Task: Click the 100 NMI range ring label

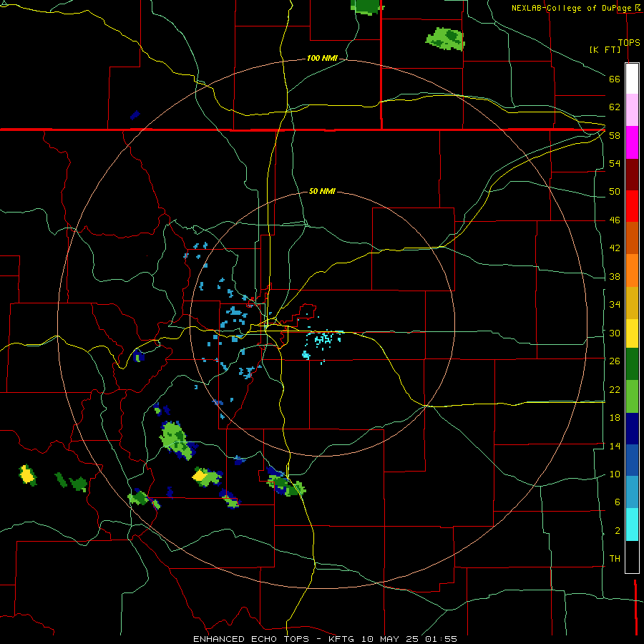Action: [322, 58]
